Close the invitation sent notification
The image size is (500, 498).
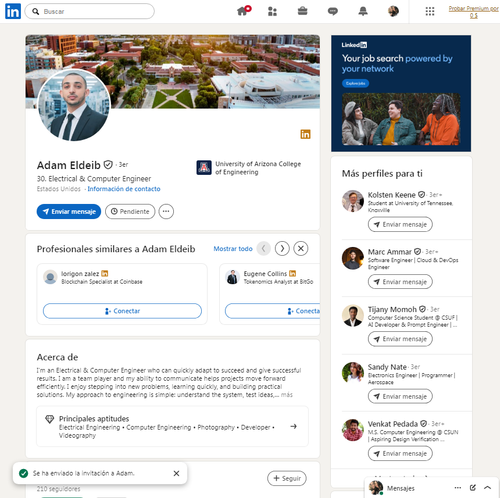176,473
